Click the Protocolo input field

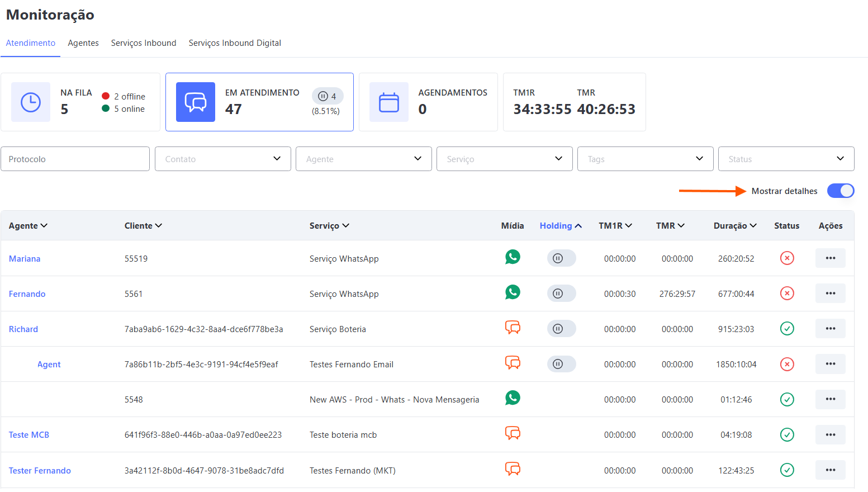click(x=75, y=159)
